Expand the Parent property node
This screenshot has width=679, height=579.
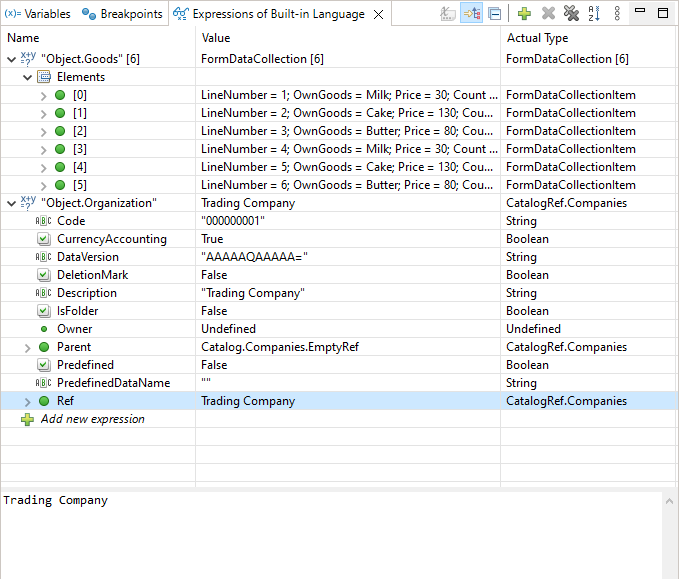(27, 347)
